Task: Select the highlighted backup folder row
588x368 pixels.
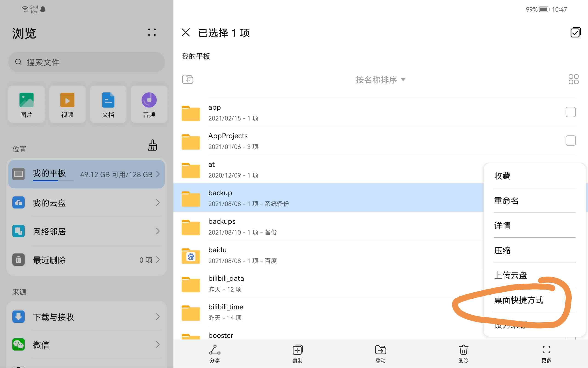Action: 328,198
